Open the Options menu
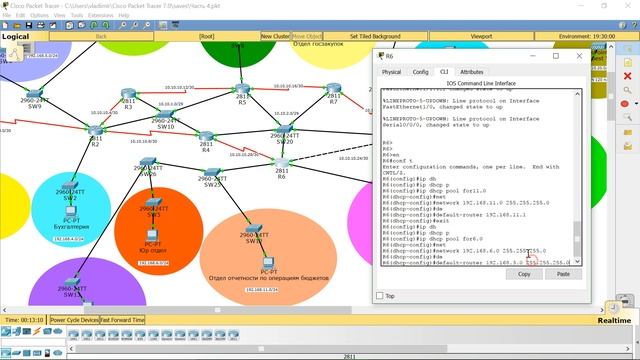 click(x=39, y=15)
